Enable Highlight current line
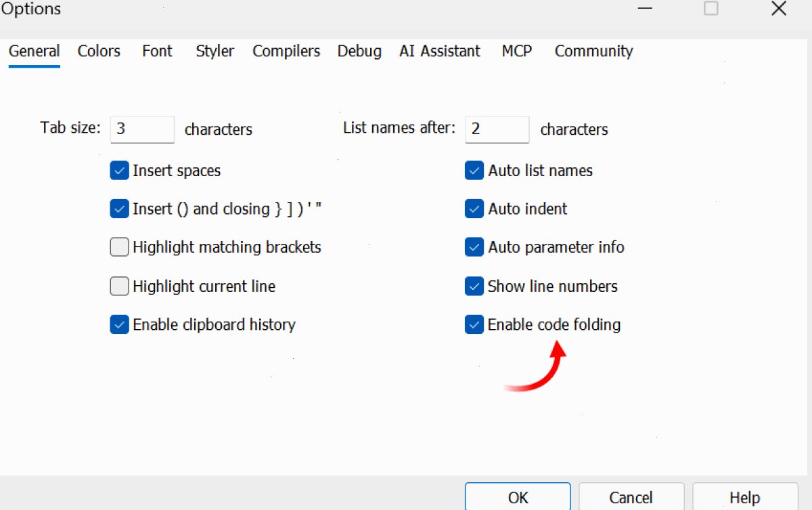Viewport: 812px width, 510px height. click(x=119, y=286)
